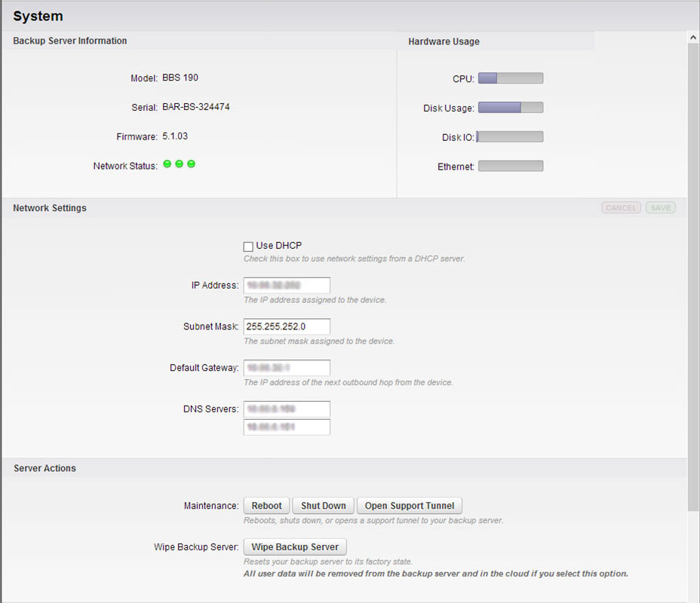The image size is (700, 603).
Task: Click the middle green Network Status indicator
Action: [x=179, y=164]
